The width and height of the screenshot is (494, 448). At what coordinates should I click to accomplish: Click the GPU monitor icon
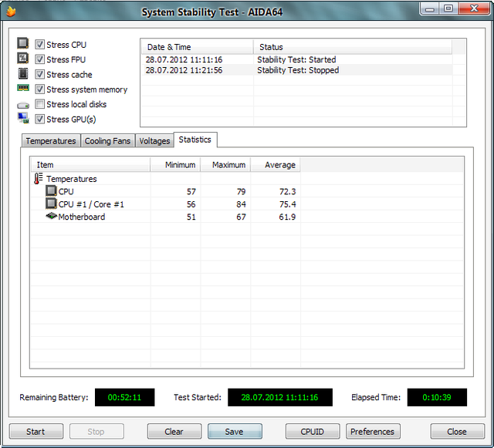point(23,119)
